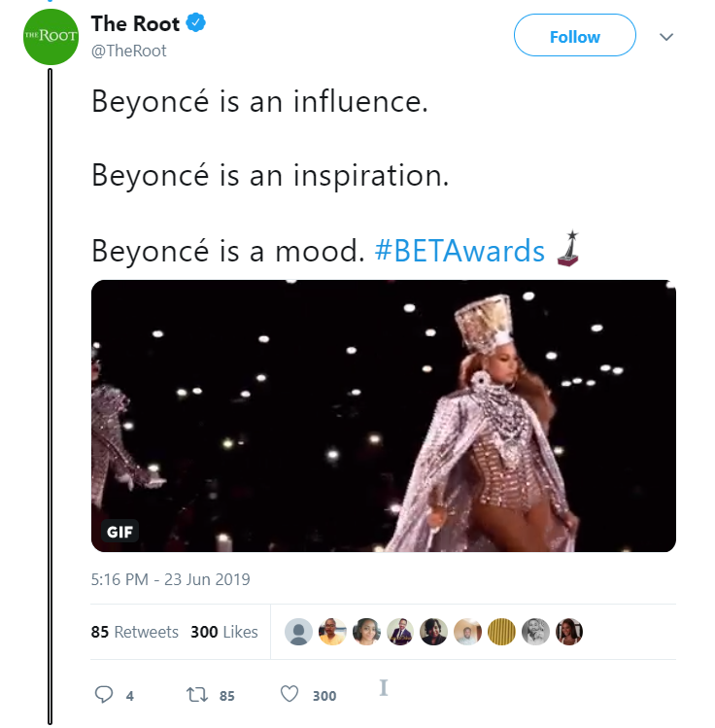Open the tweet options chevron dropdown
The image size is (715, 728).
(666, 37)
